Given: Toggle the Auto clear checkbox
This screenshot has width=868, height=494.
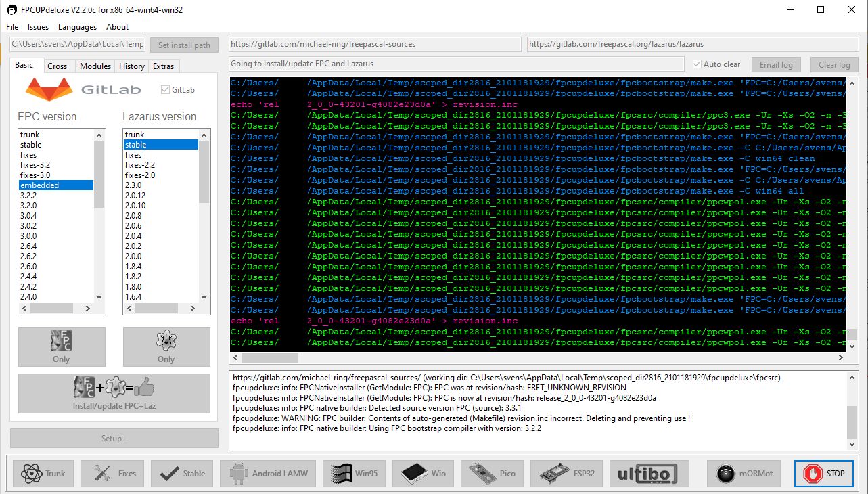Looking at the screenshot, I should coord(697,64).
